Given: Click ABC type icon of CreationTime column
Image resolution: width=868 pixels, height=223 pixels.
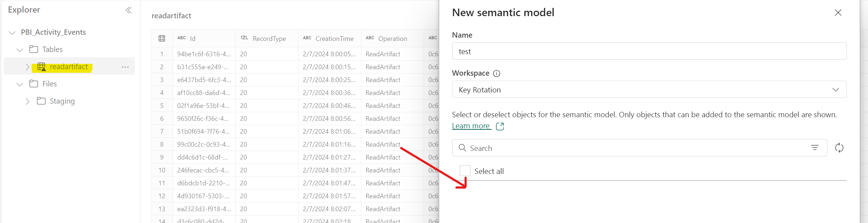Looking at the screenshot, I should coord(307,38).
